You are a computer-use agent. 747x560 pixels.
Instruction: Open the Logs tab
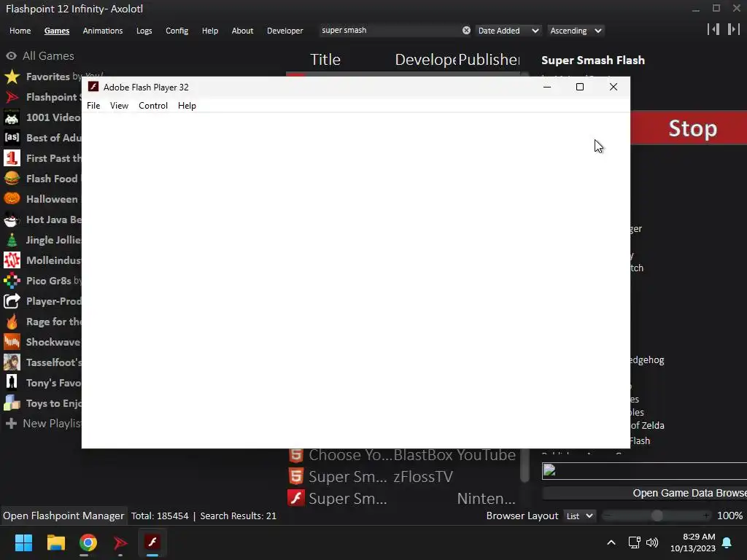(144, 31)
